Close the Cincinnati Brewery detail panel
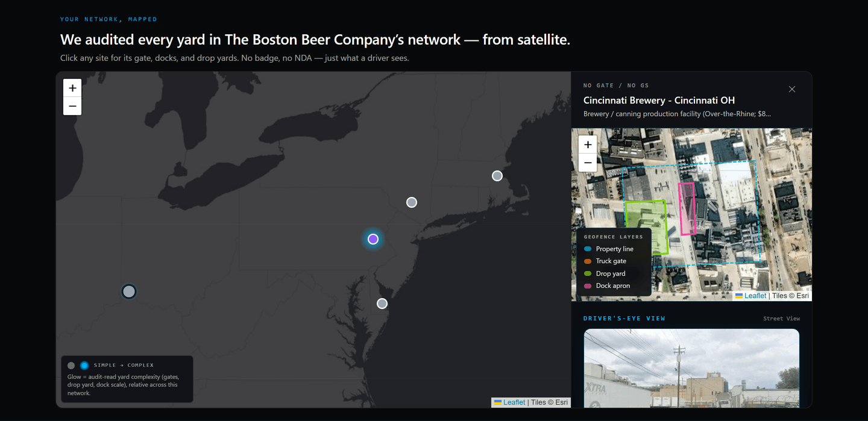The image size is (868, 421). tap(792, 89)
